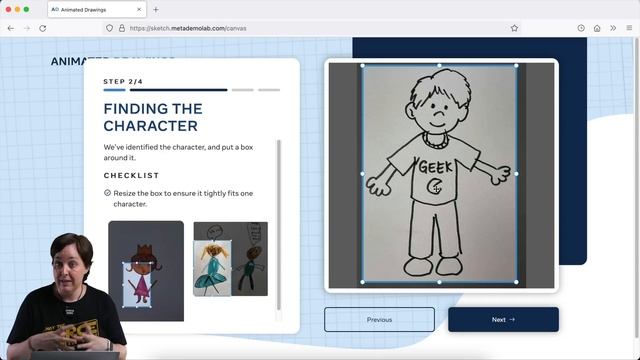Open the shield tracking protection icon
The width and height of the screenshot is (640, 360).
pyautogui.click(x=109, y=28)
